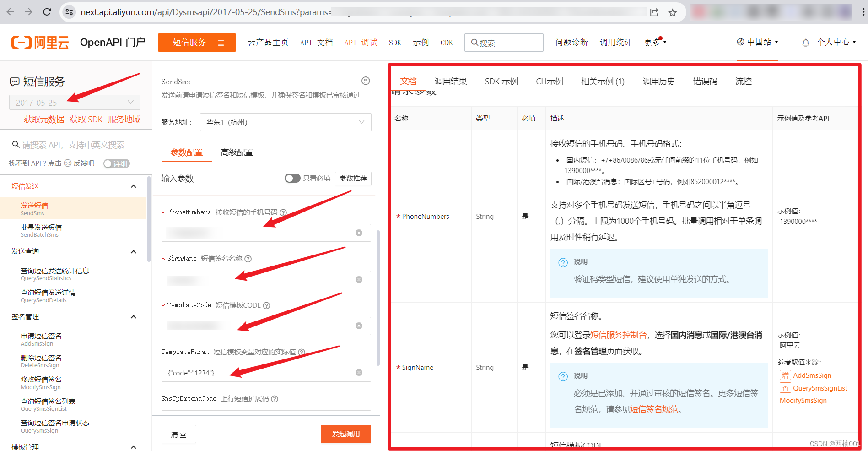The image size is (868, 451).
Task: Open 云产品主页 in top navigation
Action: (x=268, y=43)
